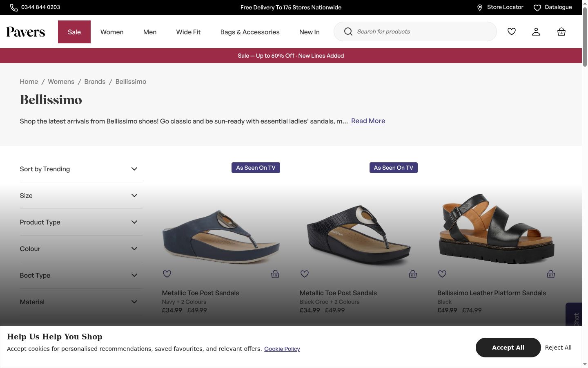Add Leather Platform Sandals to basket
The height and width of the screenshot is (368, 588).
click(x=551, y=274)
